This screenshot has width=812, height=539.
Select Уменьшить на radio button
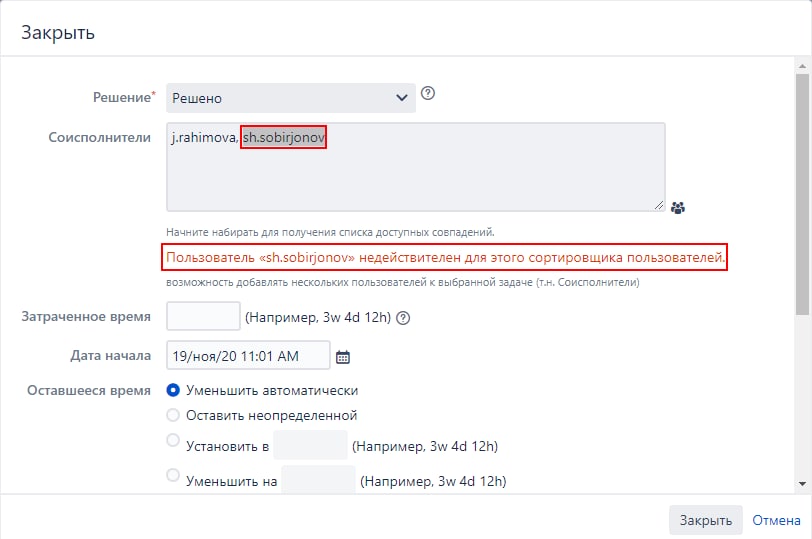(173, 475)
